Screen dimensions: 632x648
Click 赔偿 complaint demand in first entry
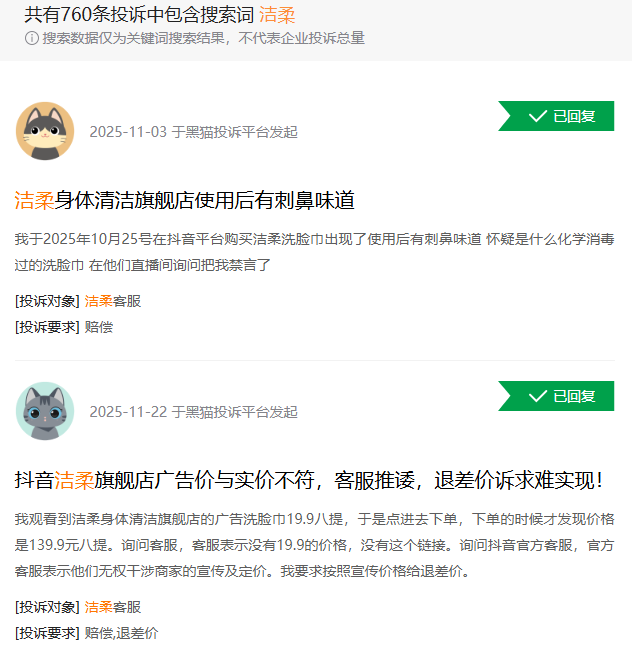[x=98, y=327]
